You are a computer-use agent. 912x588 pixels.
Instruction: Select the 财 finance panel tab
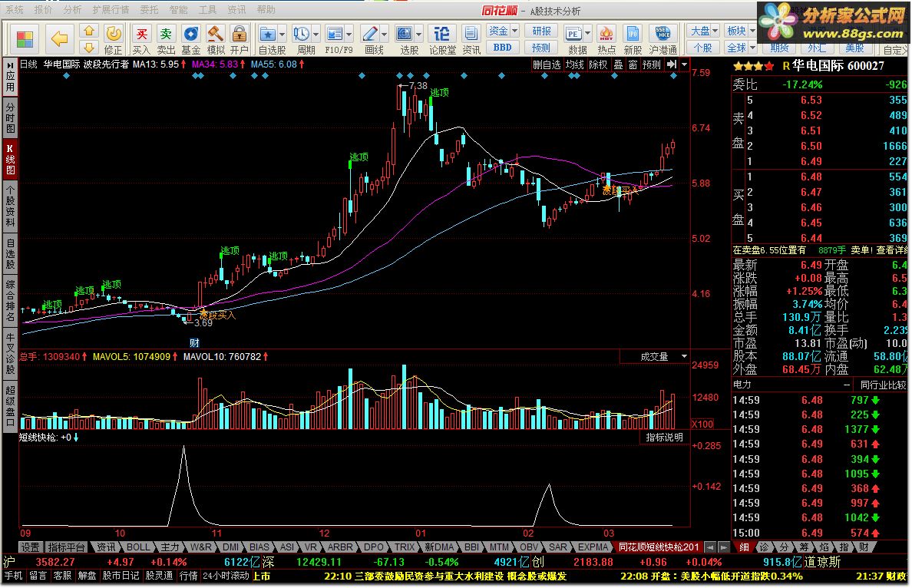click(864, 547)
